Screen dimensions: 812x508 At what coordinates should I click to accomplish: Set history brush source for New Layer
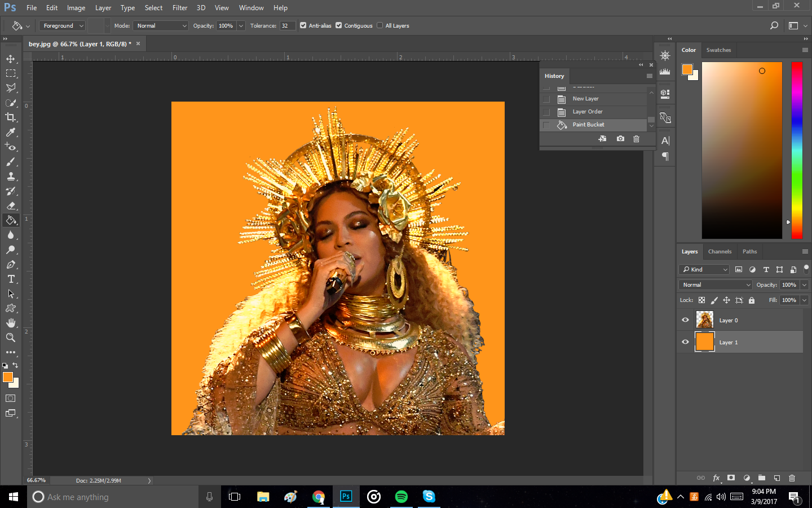pyautogui.click(x=546, y=99)
